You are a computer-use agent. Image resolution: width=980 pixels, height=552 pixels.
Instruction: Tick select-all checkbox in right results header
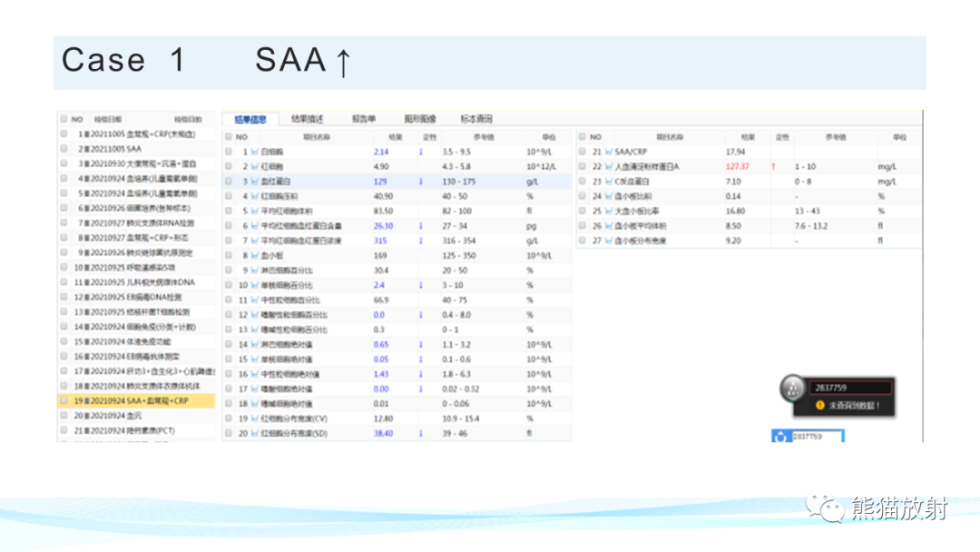pyautogui.click(x=582, y=137)
